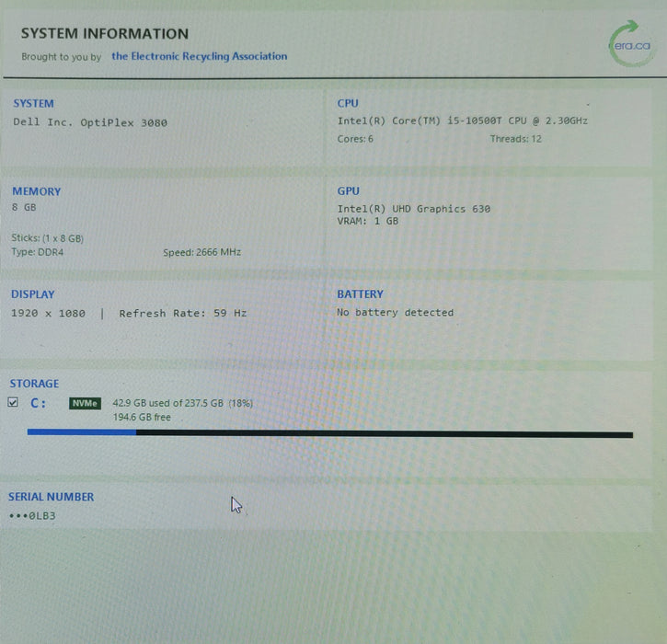Click the Threads: 12 value
667x644 pixels.
coord(515,139)
